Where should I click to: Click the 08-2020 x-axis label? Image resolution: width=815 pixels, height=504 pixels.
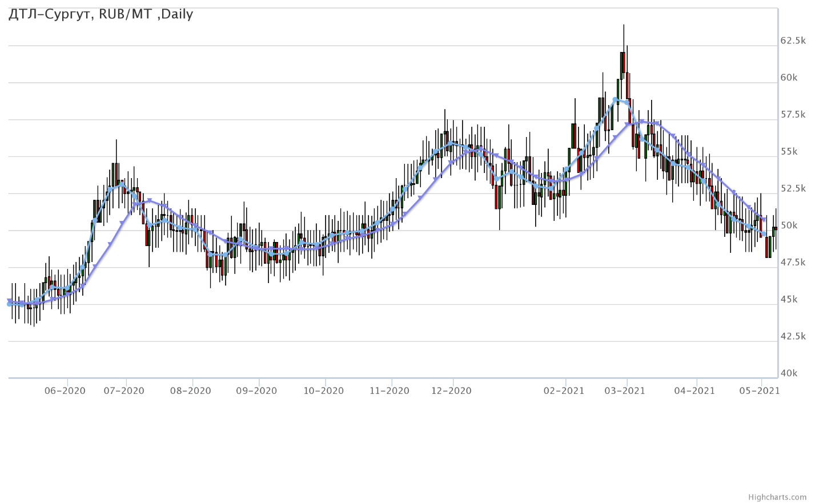click(x=190, y=391)
